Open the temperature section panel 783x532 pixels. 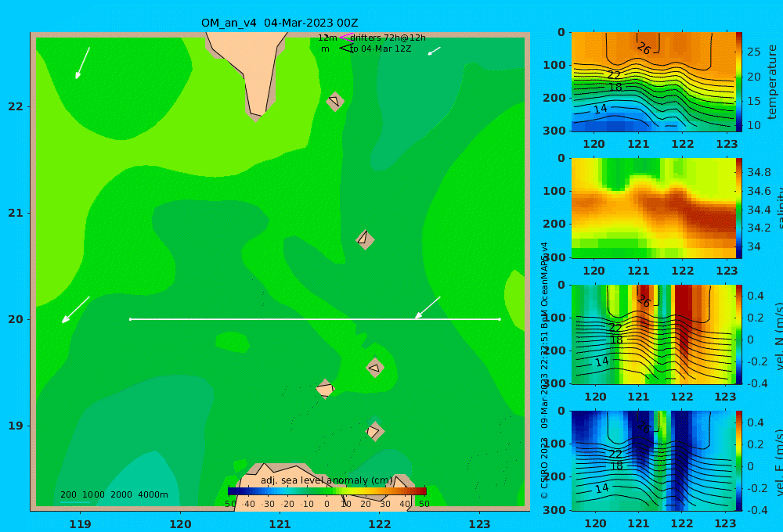point(654,82)
